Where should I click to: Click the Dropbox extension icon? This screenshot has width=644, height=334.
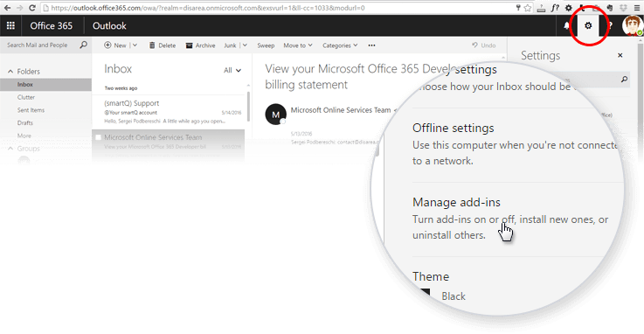tap(623, 8)
